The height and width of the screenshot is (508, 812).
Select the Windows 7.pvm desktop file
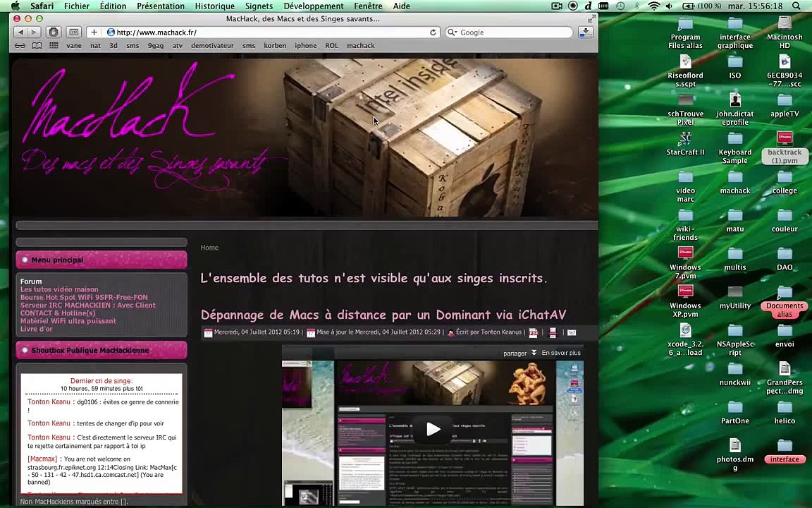[685, 262]
